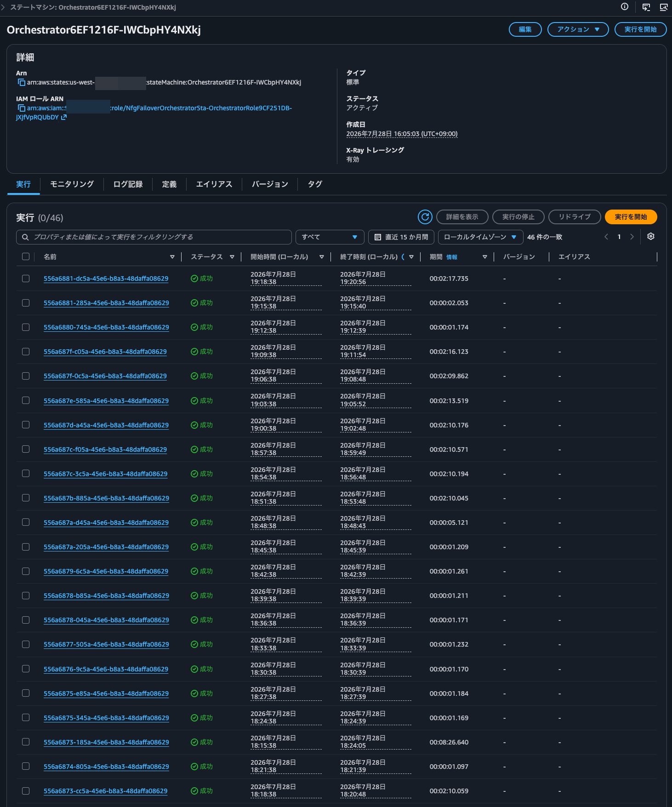This screenshot has height=807, width=672.
Task: Click the エイリアス column header
Action: click(574, 257)
